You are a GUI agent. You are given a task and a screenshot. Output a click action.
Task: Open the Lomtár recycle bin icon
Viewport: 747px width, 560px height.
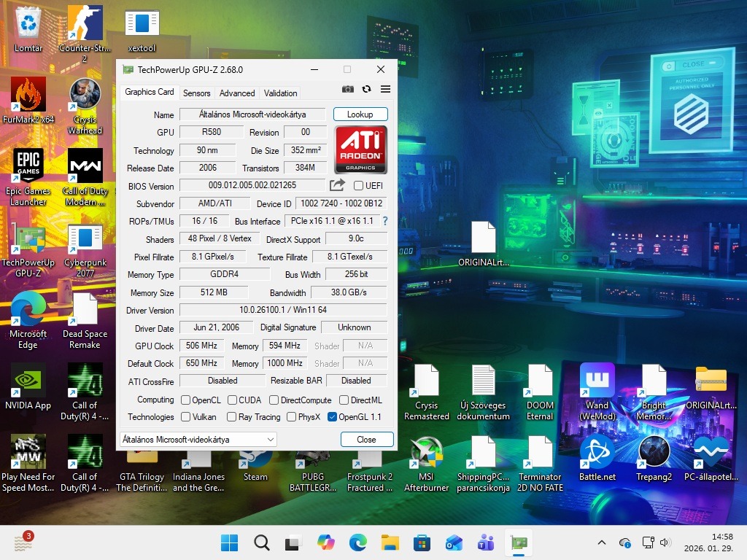[x=28, y=30]
